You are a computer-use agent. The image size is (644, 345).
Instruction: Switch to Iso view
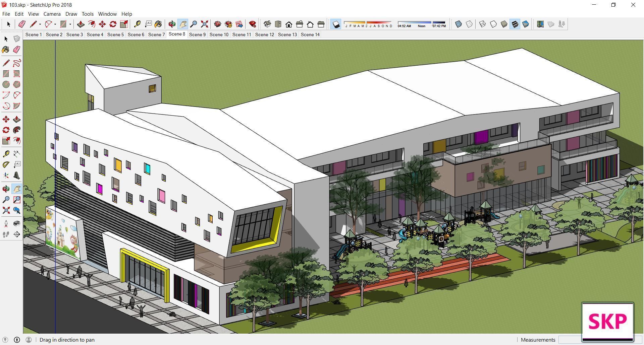click(267, 24)
